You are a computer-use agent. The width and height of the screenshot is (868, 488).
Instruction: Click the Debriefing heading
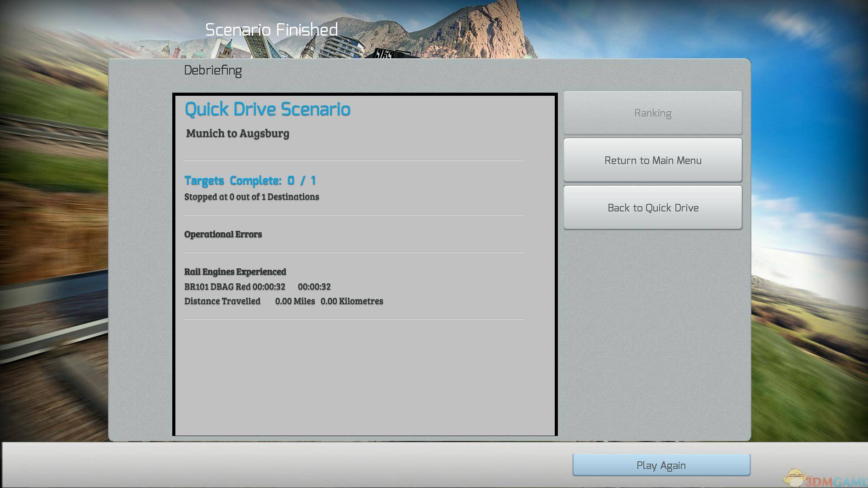click(x=212, y=70)
